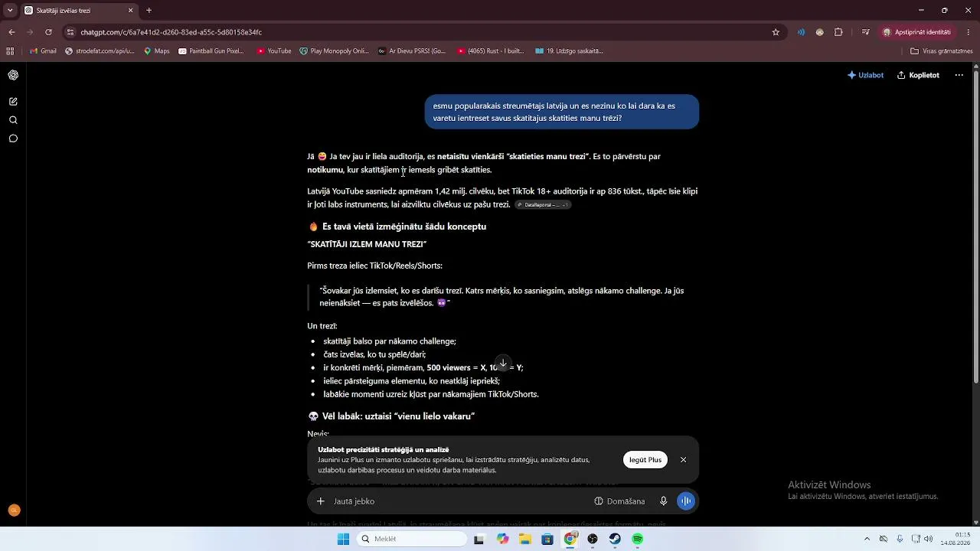Click the heading Es tavā vietā izmēģinātu šādu konceptu
Image resolution: width=980 pixels, height=551 pixels.
point(404,227)
